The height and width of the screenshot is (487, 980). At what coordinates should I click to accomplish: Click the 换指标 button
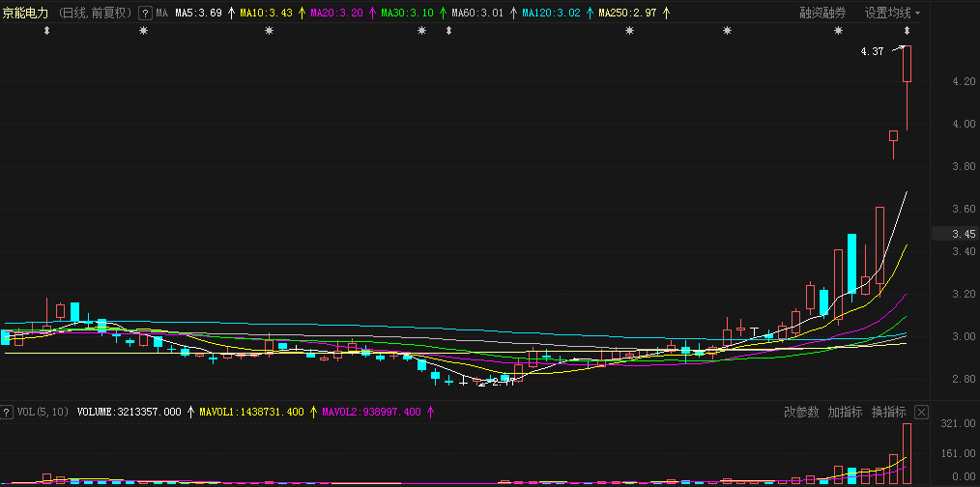pos(888,413)
